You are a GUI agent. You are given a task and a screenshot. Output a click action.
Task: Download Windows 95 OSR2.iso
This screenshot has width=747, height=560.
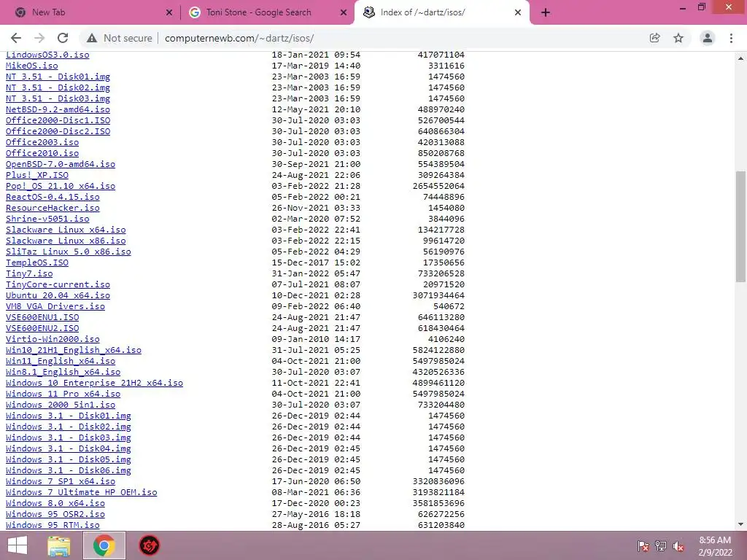click(x=55, y=515)
